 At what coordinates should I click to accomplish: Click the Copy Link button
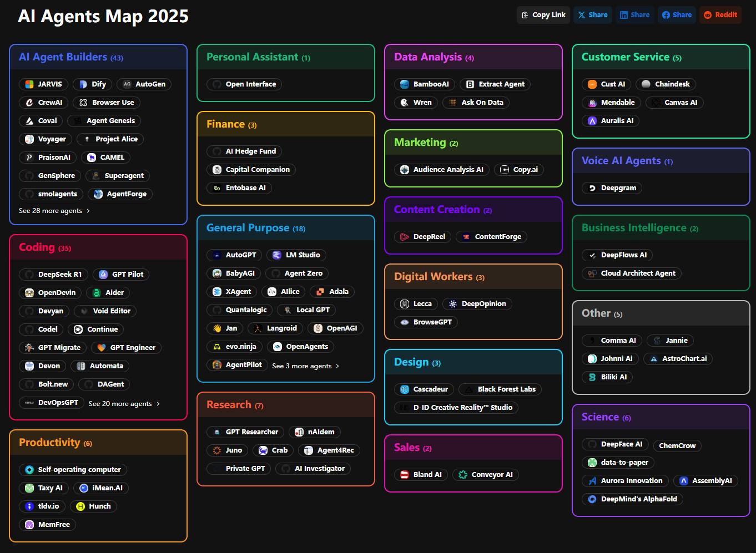(544, 15)
